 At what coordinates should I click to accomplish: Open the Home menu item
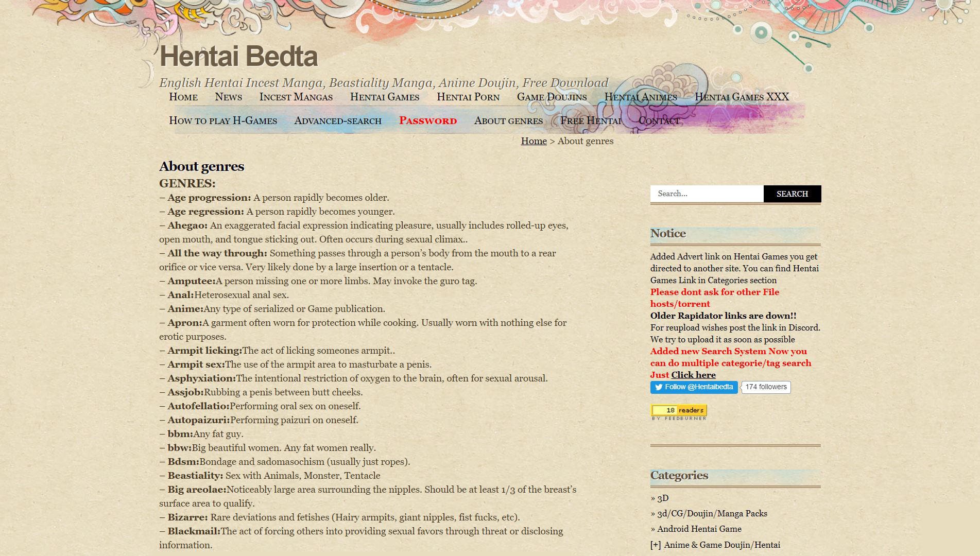[183, 97]
